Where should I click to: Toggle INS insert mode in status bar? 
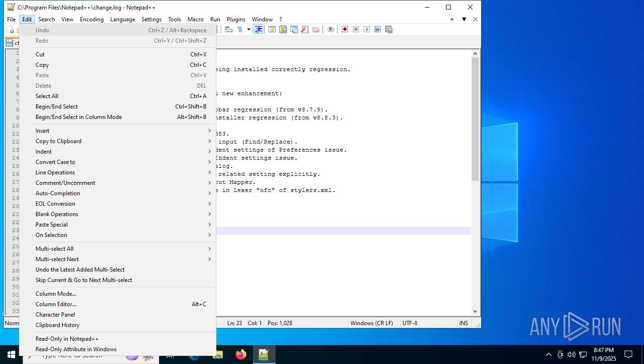pyautogui.click(x=463, y=323)
